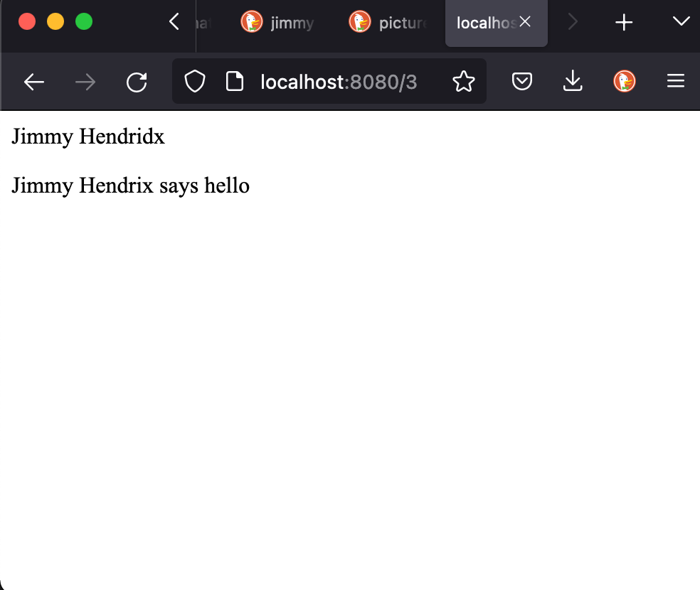Screen dimensions: 700x590
Task: Go back to the previous page
Action: [x=34, y=82]
